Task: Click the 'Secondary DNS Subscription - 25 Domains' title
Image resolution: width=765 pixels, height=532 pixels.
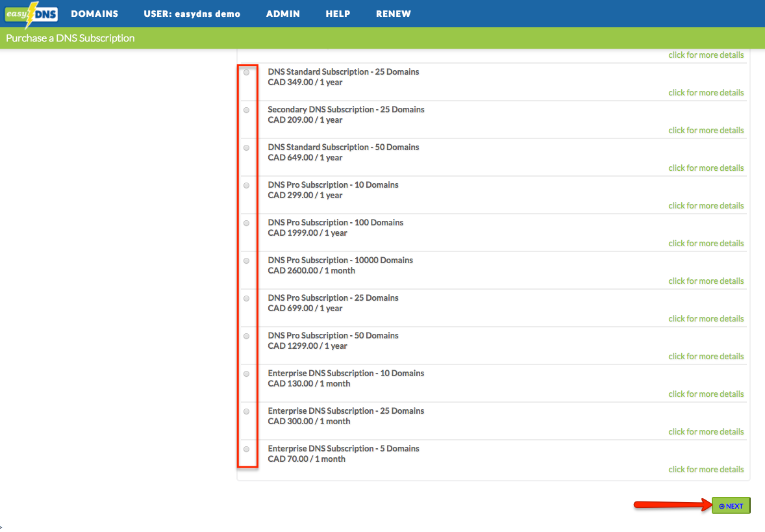Action: 346,109
